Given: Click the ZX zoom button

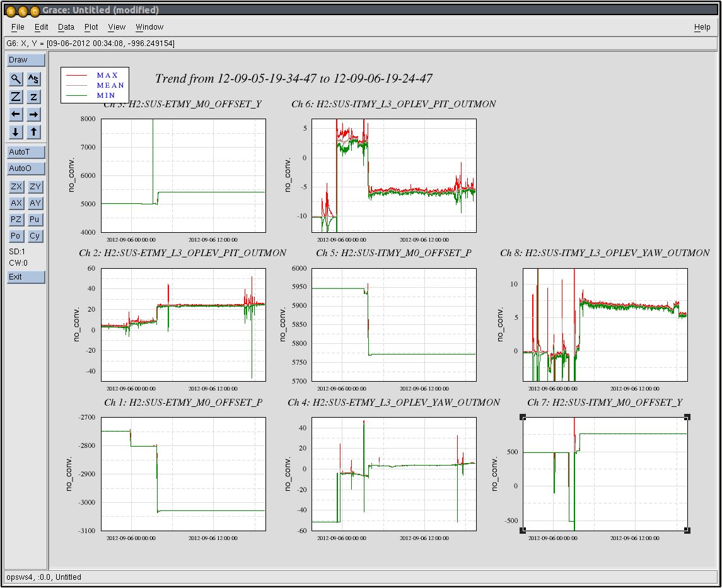Looking at the screenshot, I should [16, 187].
